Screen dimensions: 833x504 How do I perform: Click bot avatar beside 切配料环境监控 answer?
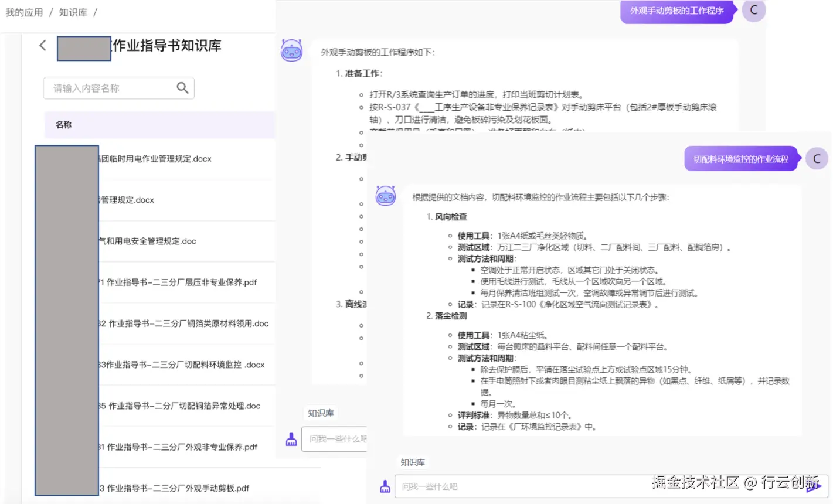click(x=385, y=196)
